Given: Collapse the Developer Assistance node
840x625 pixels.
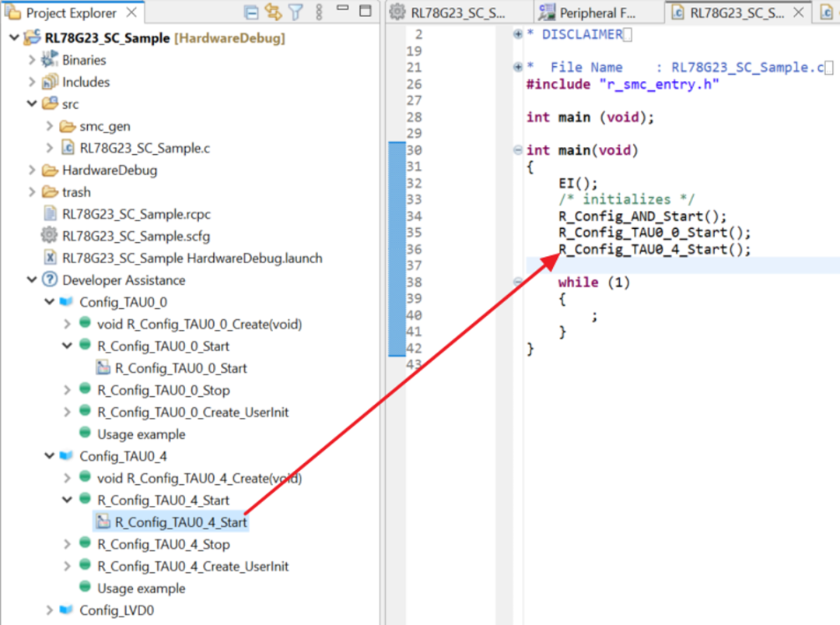Looking at the screenshot, I should point(32,279).
